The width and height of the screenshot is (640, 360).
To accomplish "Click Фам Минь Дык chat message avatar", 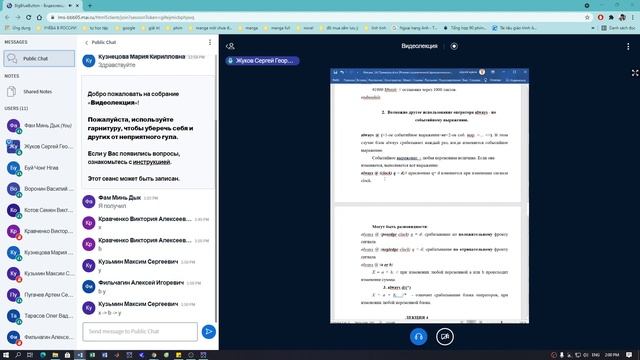I will tap(89, 202).
